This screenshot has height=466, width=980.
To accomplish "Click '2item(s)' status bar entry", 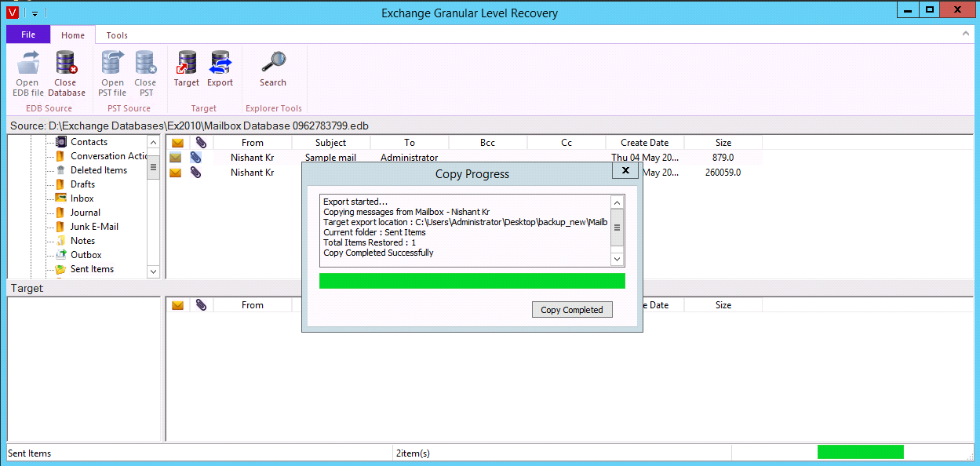I will (413, 453).
